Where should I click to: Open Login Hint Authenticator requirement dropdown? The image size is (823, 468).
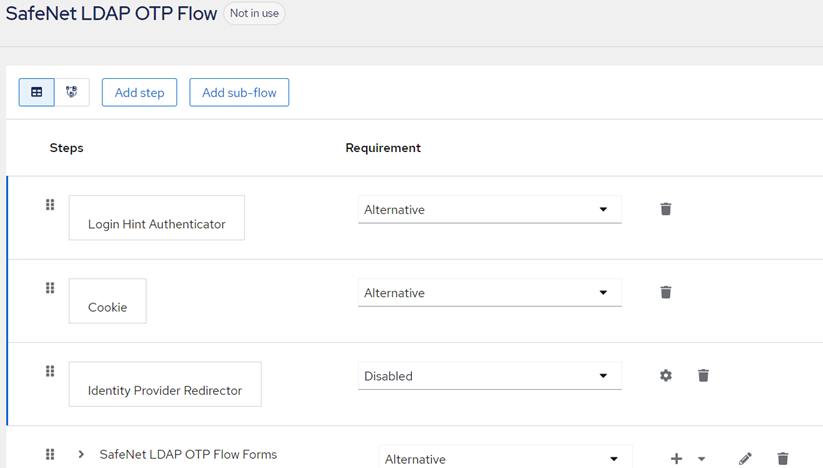[x=490, y=209]
